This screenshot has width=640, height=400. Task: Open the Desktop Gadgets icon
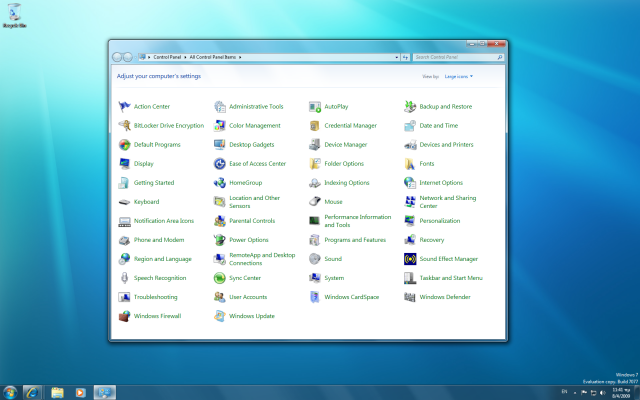pyautogui.click(x=220, y=144)
